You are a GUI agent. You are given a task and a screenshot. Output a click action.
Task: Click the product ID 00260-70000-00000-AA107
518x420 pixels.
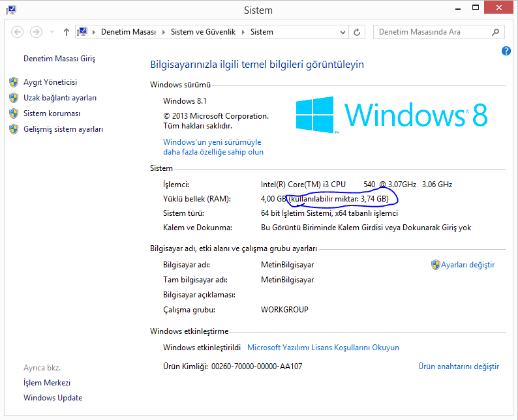[256, 367]
